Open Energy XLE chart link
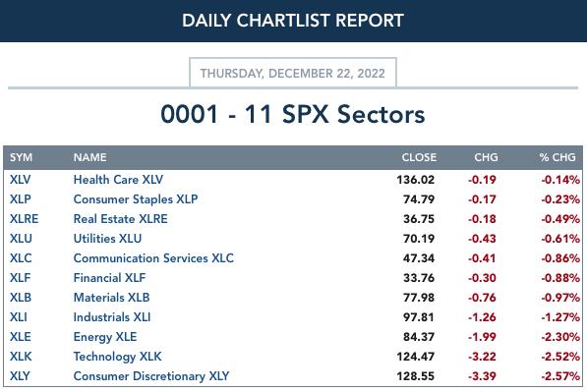This screenshot has height=392, width=587. (105, 337)
